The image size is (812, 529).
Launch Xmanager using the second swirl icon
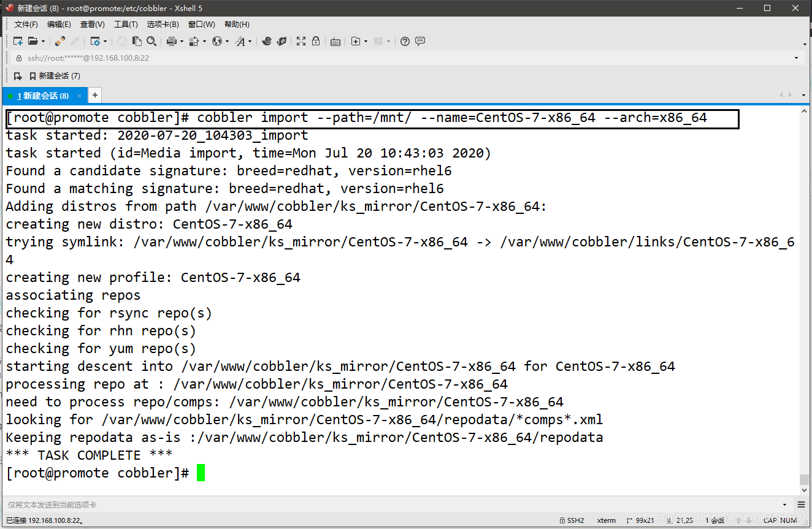pyautogui.click(x=282, y=41)
